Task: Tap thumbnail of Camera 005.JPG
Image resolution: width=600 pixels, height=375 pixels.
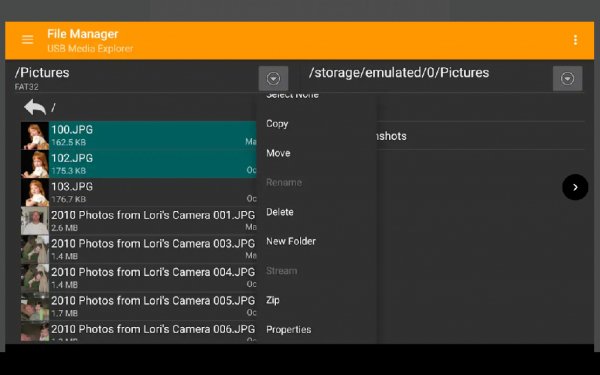Action: pyautogui.click(x=35, y=307)
